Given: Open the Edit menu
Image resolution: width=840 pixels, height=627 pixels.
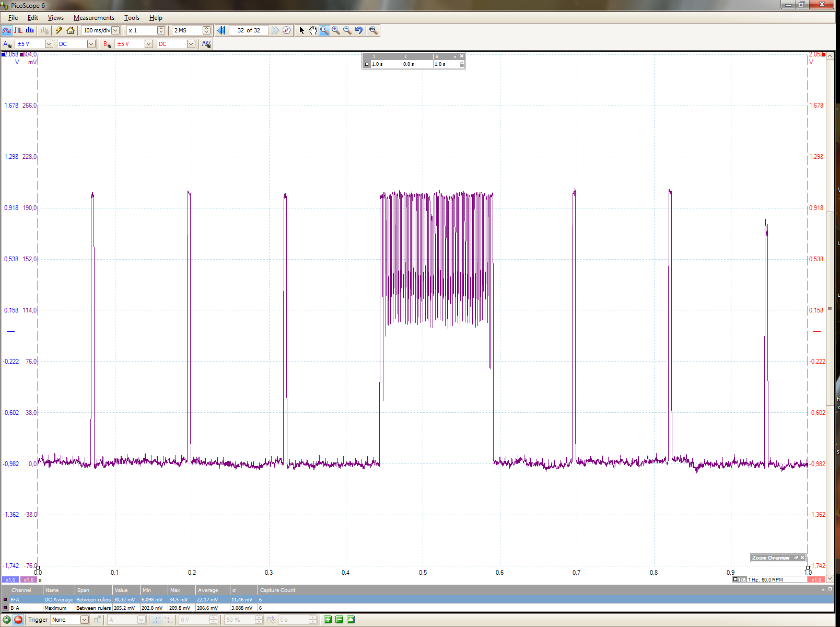Looking at the screenshot, I should [33, 18].
